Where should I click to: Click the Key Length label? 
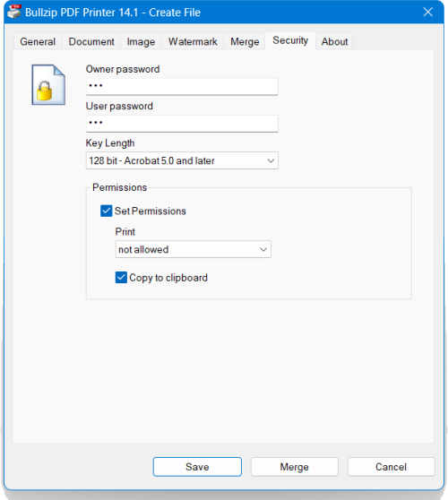[x=110, y=143]
